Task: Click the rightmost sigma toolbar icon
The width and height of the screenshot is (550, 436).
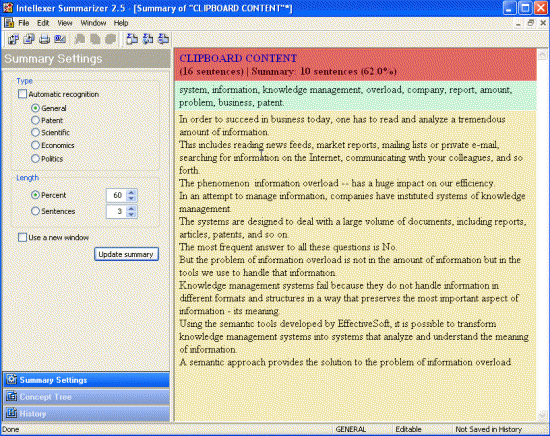Action: coord(163,39)
